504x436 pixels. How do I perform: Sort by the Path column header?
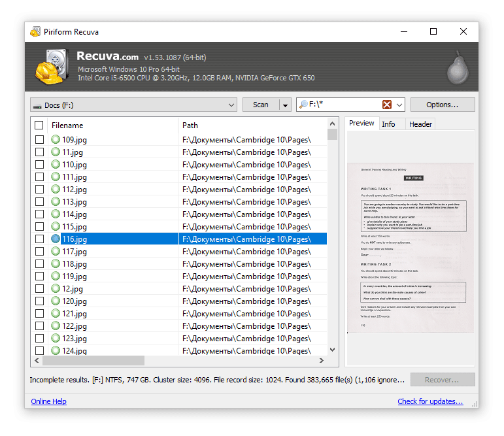pyautogui.click(x=252, y=126)
